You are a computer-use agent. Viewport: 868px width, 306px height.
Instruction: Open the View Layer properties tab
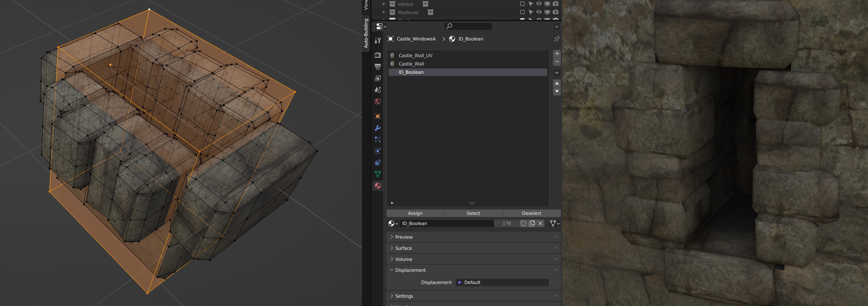[378, 78]
